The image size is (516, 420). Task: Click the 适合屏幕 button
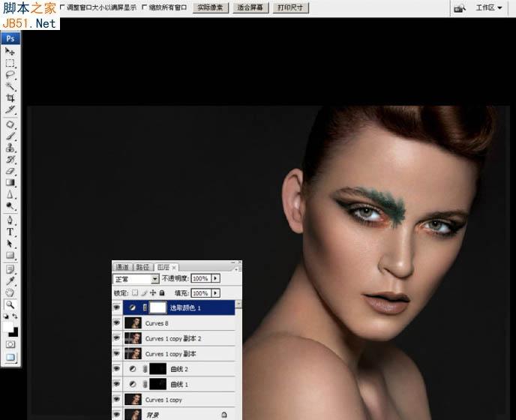(x=250, y=7)
